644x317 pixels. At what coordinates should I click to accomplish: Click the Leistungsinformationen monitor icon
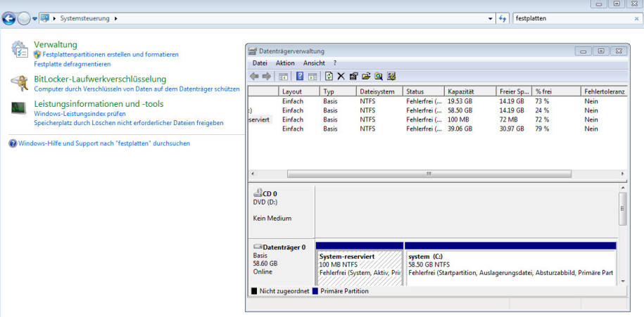tap(18, 108)
